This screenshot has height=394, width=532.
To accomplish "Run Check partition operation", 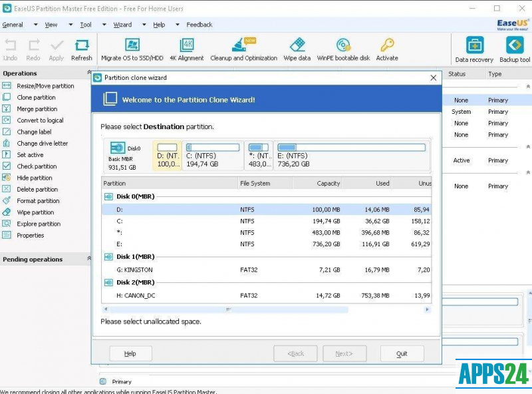I will click(x=37, y=166).
